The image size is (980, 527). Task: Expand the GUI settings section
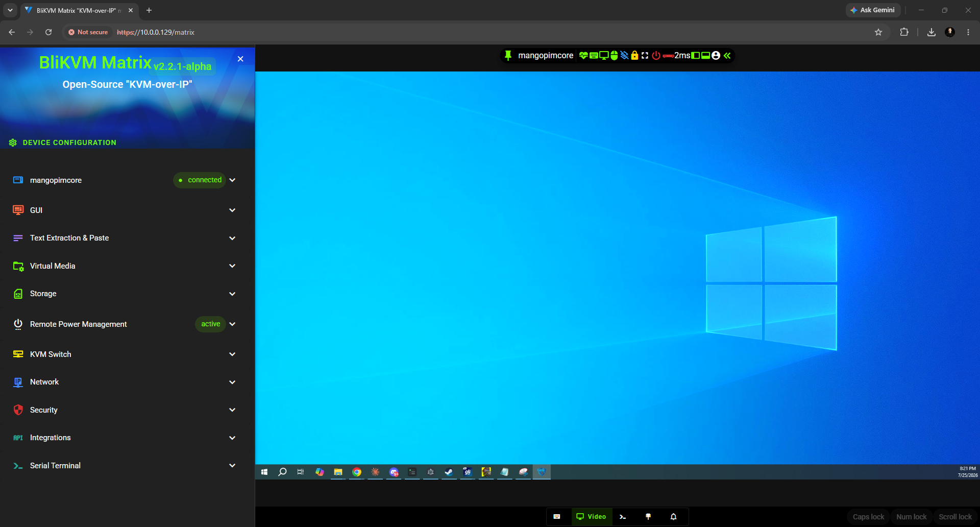tap(232, 210)
